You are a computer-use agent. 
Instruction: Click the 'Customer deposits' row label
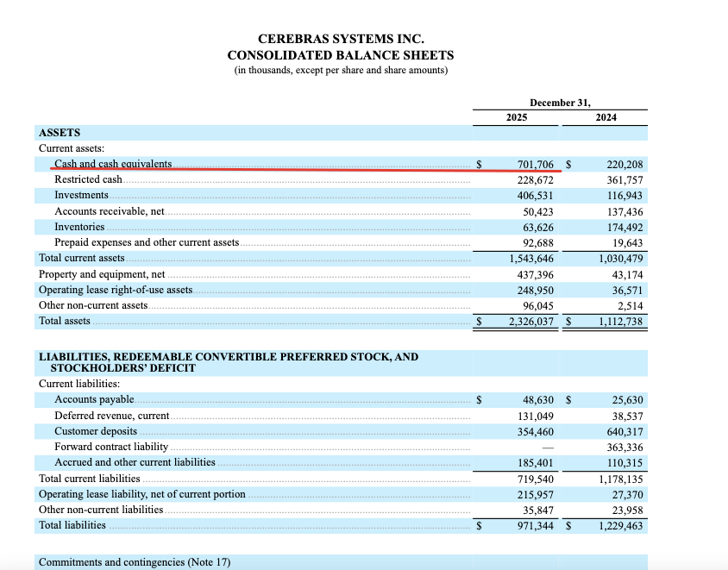(x=96, y=431)
